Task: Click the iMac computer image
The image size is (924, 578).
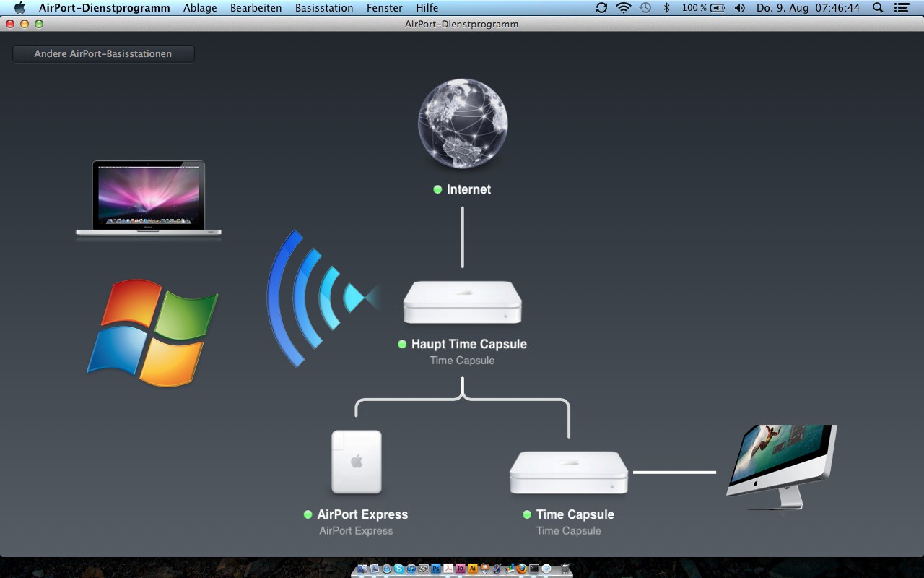Action: click(x=782, y=467)
